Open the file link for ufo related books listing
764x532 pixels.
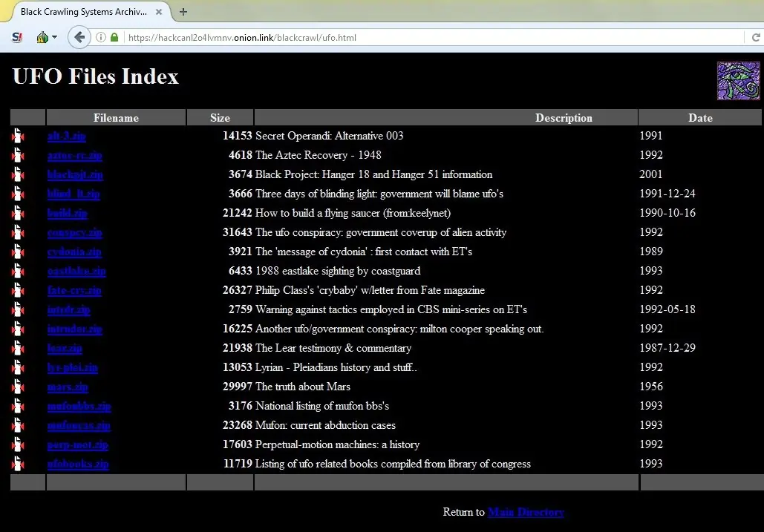click(78, 464)
